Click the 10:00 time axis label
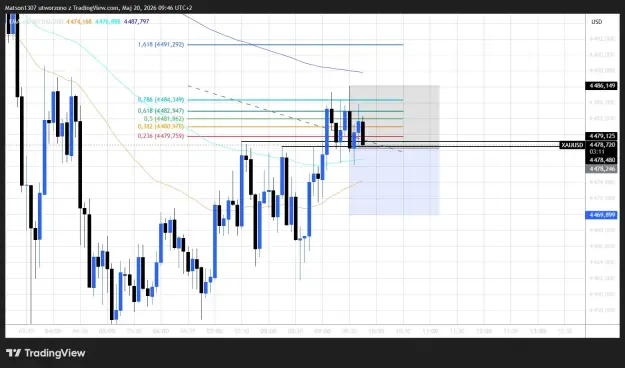 pos(376,331)
